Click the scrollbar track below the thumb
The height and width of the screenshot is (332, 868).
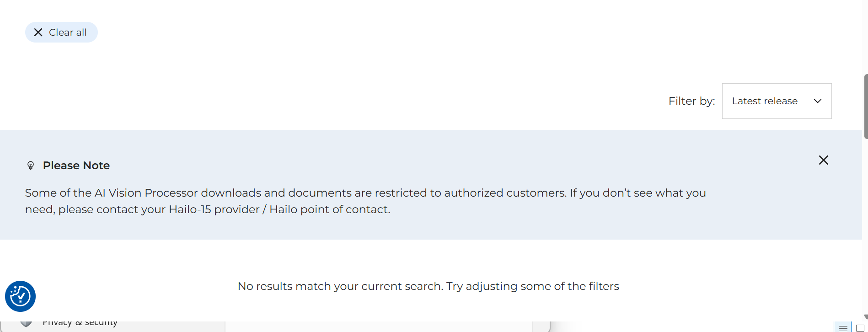pyautogui.click(x=865, y=229)
